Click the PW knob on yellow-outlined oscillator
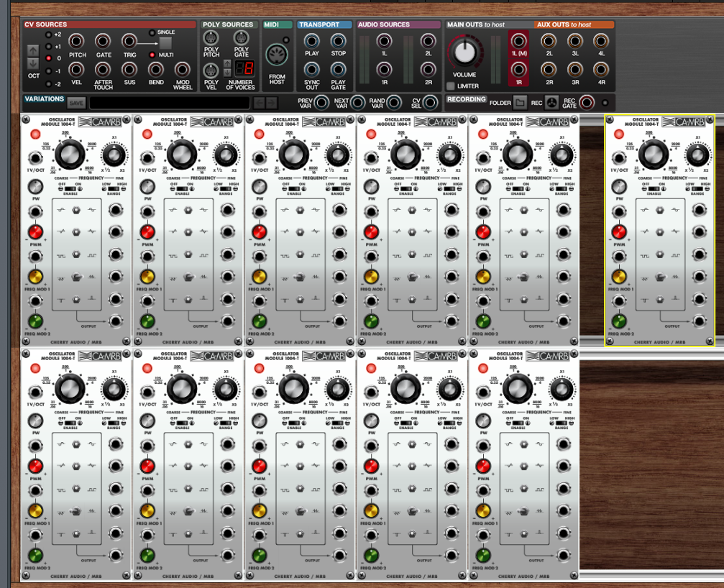Viewport: 724px width, 588px height. (x=619, y=186)
